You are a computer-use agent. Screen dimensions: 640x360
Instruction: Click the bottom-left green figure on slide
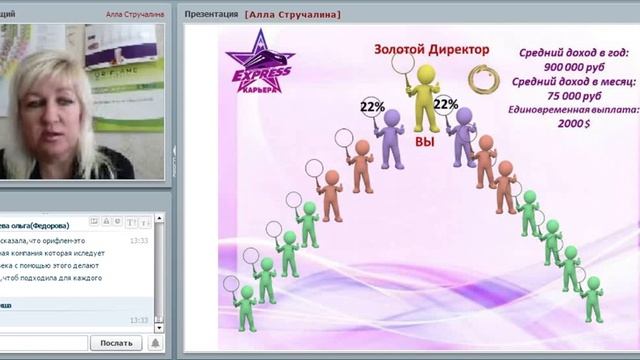246,308
